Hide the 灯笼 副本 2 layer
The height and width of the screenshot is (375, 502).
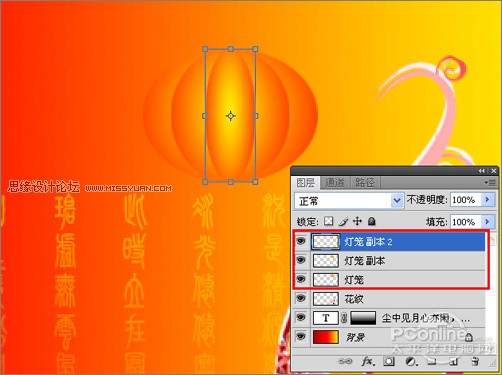301,241
